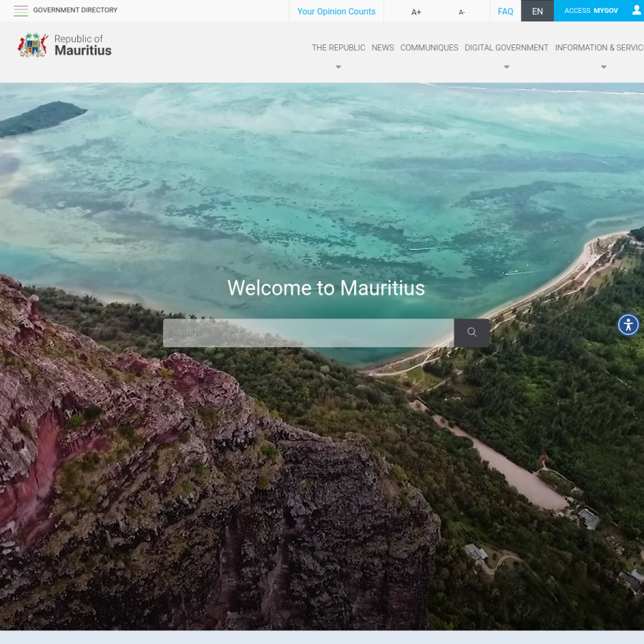Open the accessibility widget icon
644x644 pixels.
click(x=628, y=325)
